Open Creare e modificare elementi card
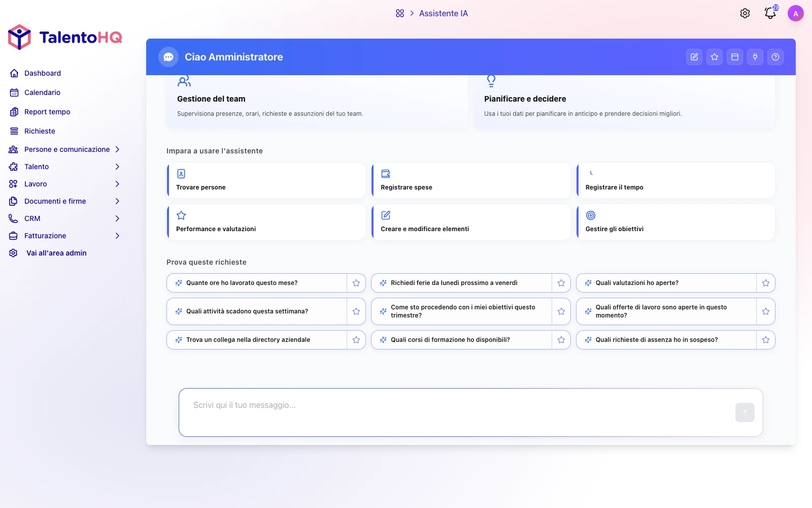The image size is (812, 508). tap(471, 222)
